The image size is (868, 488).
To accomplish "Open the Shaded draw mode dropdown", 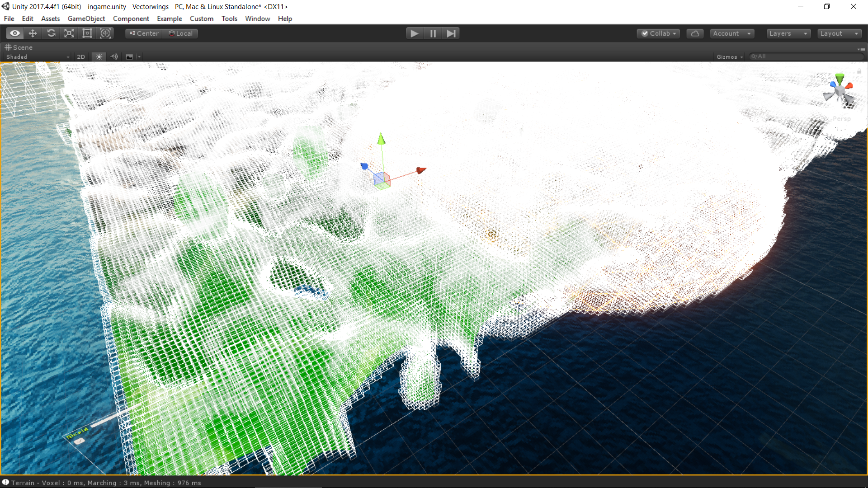I will point(37,57).
